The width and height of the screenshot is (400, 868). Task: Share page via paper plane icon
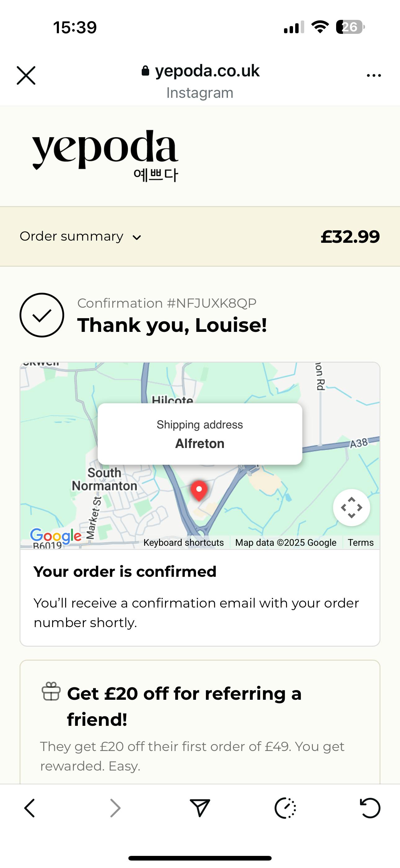pyautogui.click(x=200, y=808)
